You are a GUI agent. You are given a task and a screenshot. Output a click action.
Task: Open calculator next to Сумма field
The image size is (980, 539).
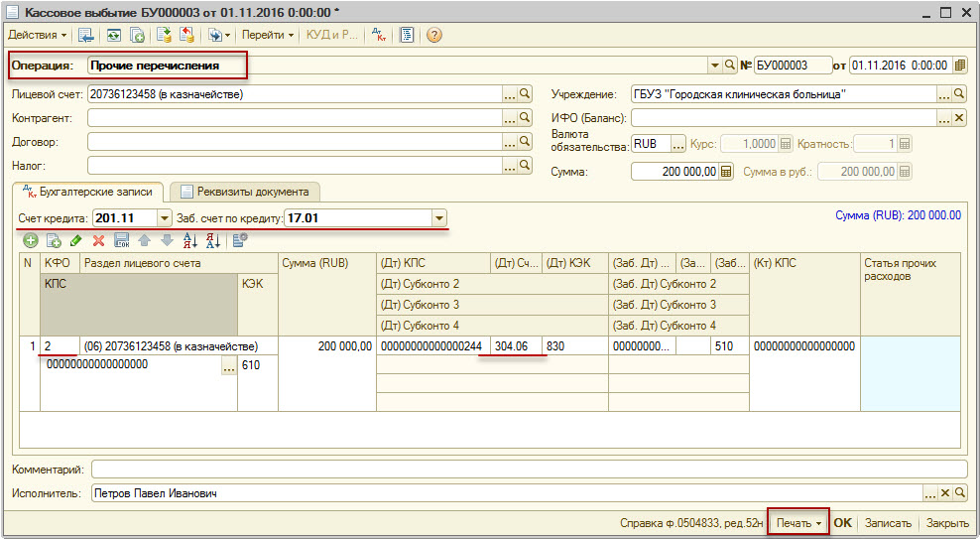click(x=726, y=172)
